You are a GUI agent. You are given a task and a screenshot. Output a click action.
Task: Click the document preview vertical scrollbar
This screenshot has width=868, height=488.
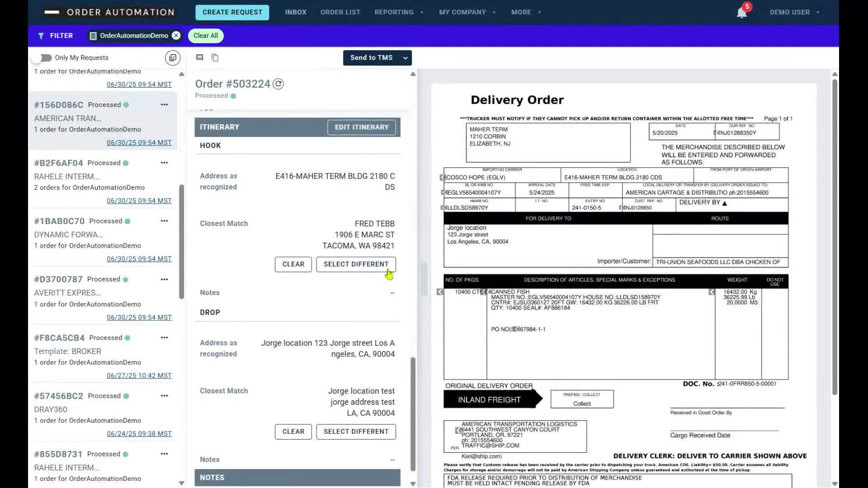(835, 235)
